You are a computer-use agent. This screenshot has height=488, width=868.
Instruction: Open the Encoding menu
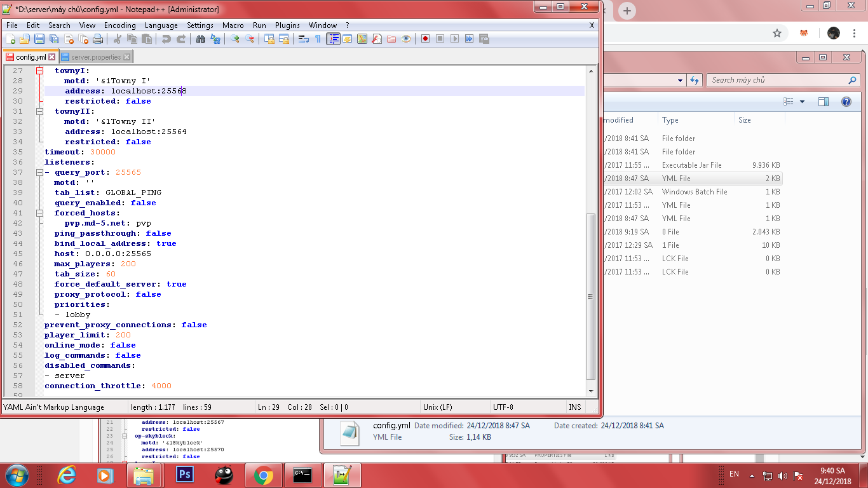(119, 25)
